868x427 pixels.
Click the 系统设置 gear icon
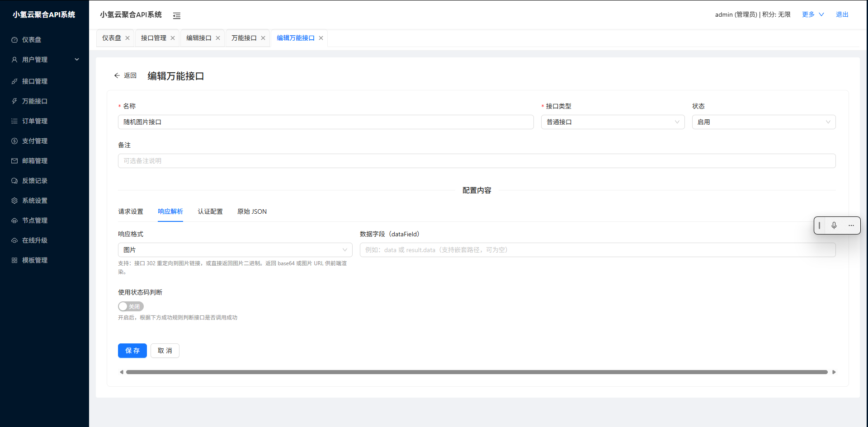tap(14, 201)
